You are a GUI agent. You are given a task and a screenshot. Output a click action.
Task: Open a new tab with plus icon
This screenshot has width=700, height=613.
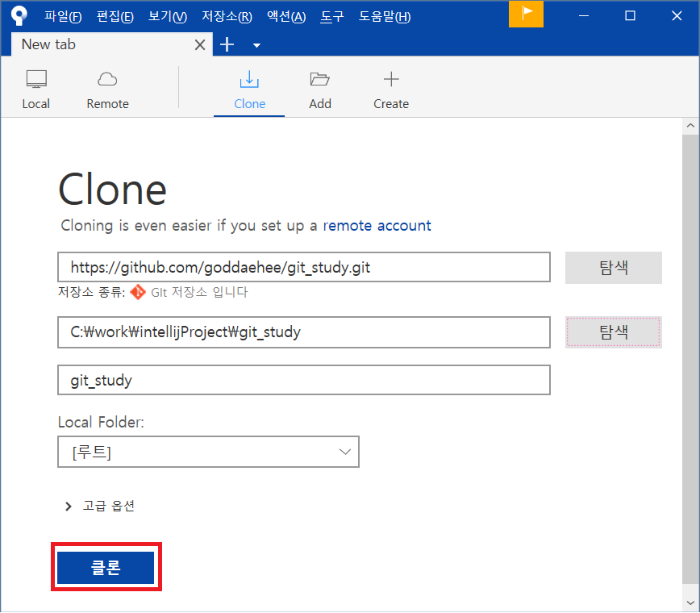click(227, 44)
